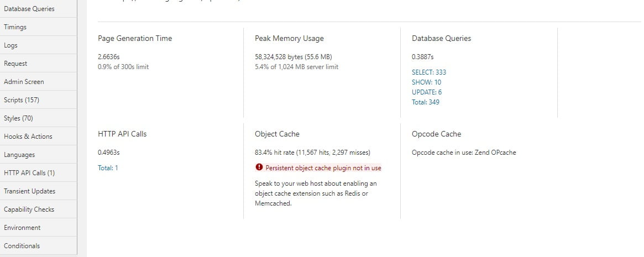The image size is (644, 257).
Task: Open the Database Queries panel in sidebar
Action: 38,9
